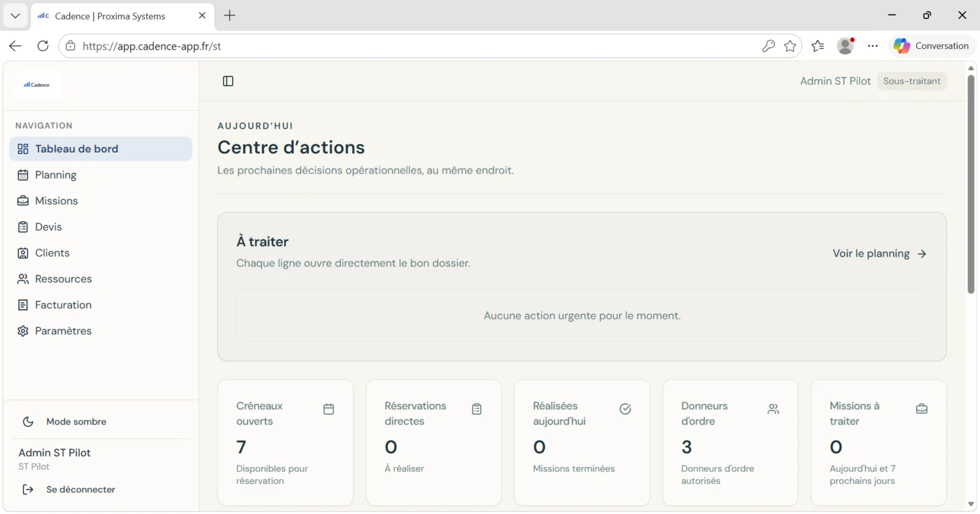This screenshot has height=514, width=980.
Task: Go to Facturation
Action: (101, 305)
